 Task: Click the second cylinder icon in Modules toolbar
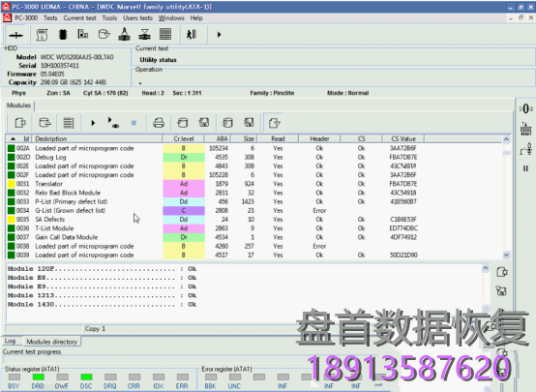[227, 123]
